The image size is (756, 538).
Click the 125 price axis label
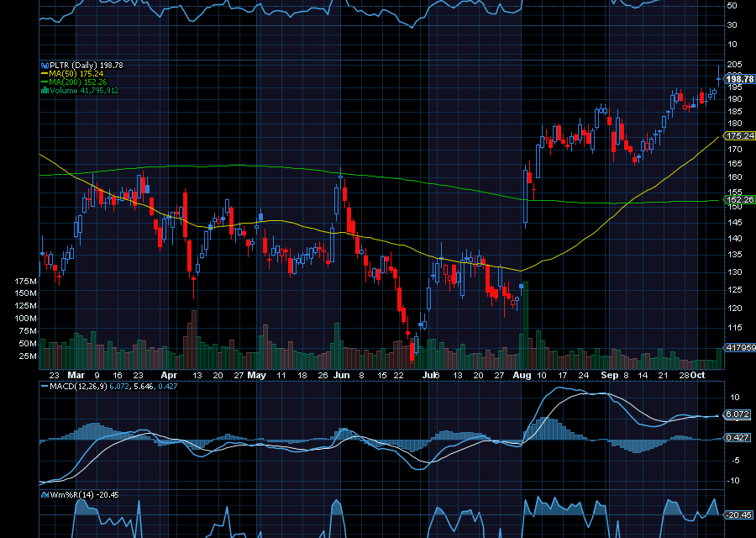click(735, 290)
